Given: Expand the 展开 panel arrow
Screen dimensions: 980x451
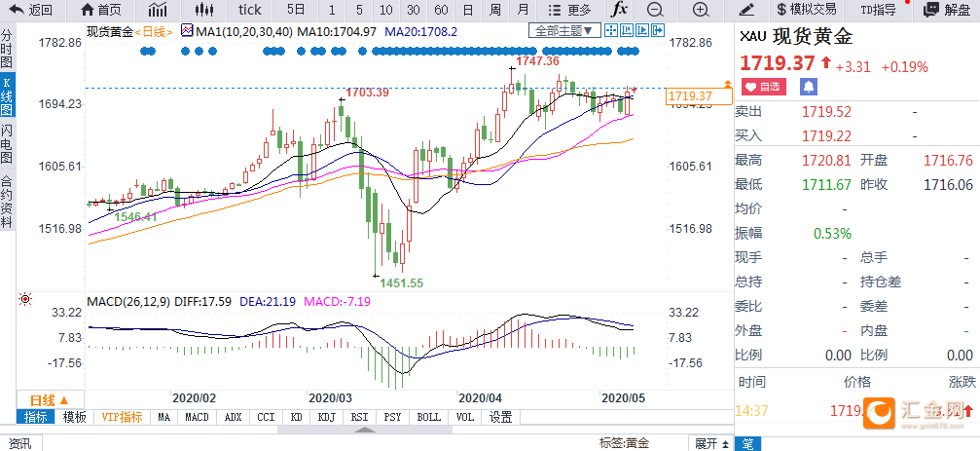Looking at the screenshot, I should 711,443.
